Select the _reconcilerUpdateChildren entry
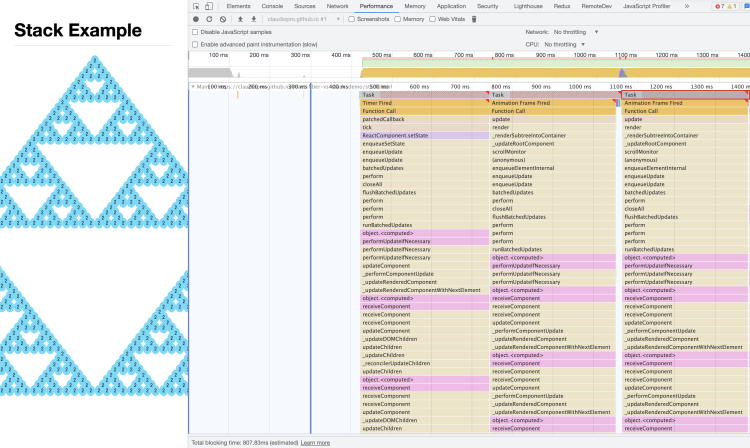 click(x=424, y=363)
